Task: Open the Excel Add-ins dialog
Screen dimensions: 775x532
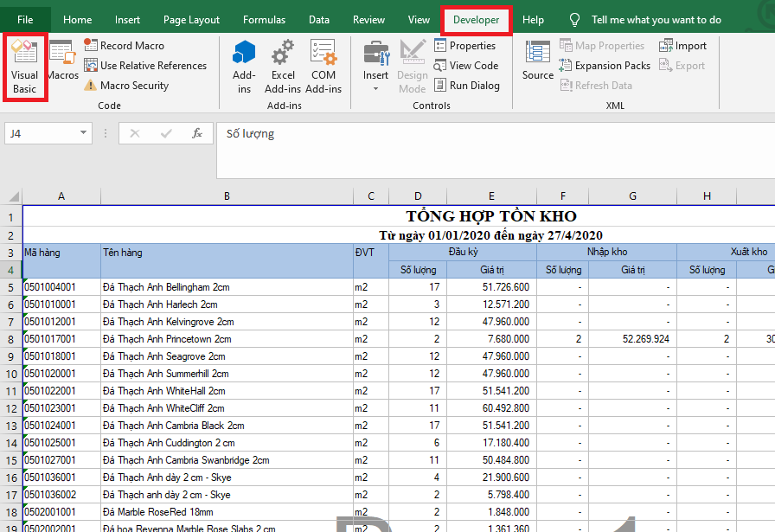Action: coord(283,67)
